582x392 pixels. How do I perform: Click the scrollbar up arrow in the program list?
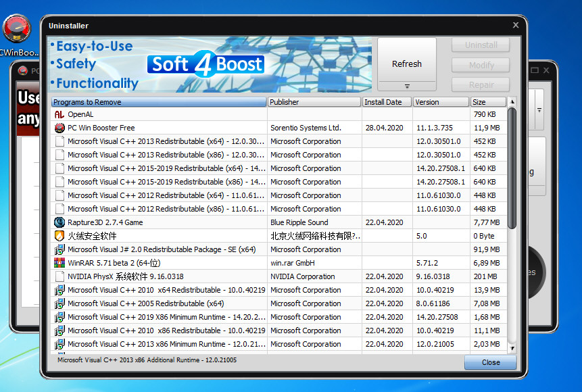tap(512, 101)
